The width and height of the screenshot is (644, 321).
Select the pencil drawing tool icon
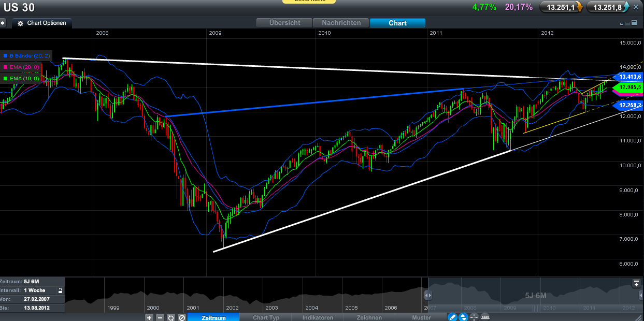click(x=452, y=317)
